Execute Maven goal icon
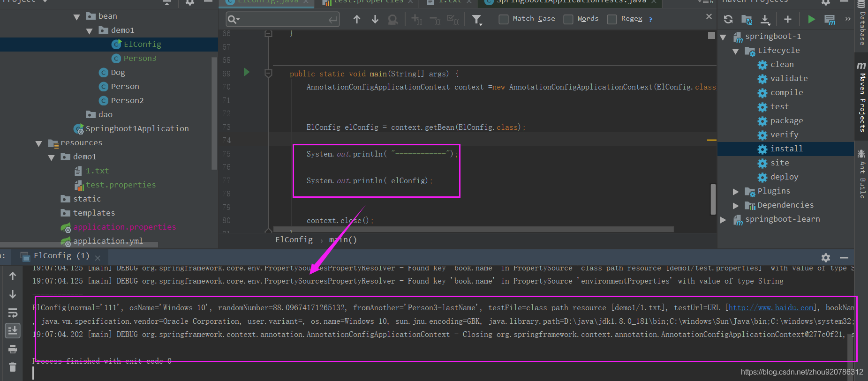868x381 pixels. coord(830,20)
